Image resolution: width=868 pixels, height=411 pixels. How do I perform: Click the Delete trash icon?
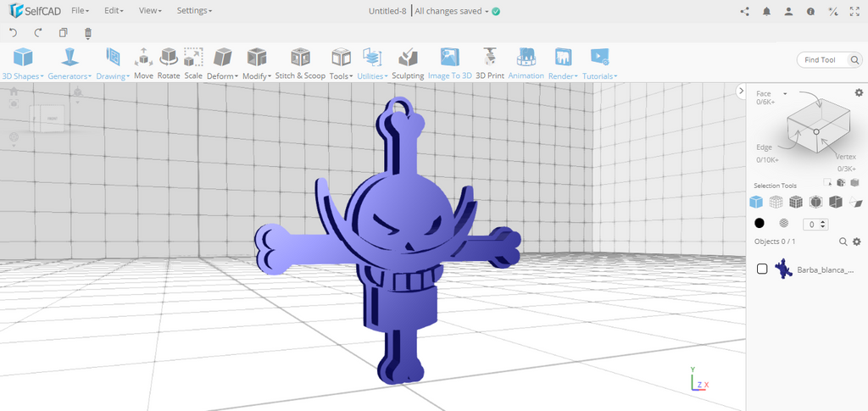[x=88, y=33]
